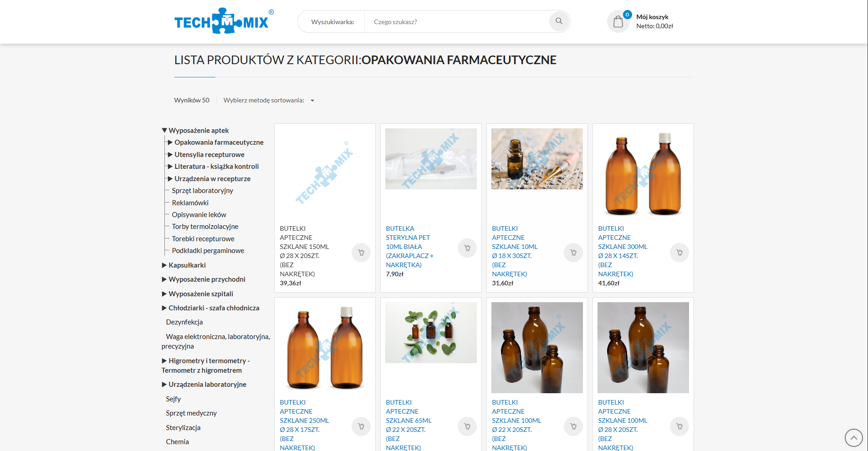This screenshot has height=451, width=868.
Task: Expand the Utensylia recepturowe subcategory
Action: click(x=170, y=155)
